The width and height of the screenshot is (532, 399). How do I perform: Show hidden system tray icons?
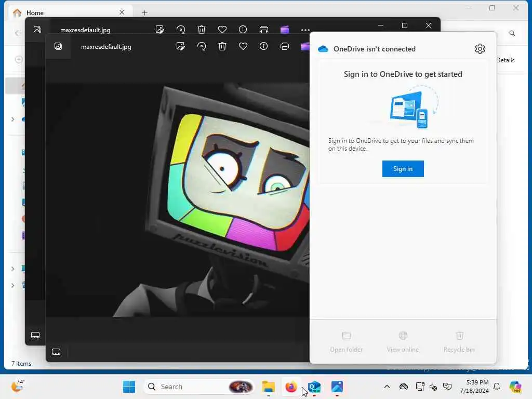pyautogui.click(x=387, y=387)
